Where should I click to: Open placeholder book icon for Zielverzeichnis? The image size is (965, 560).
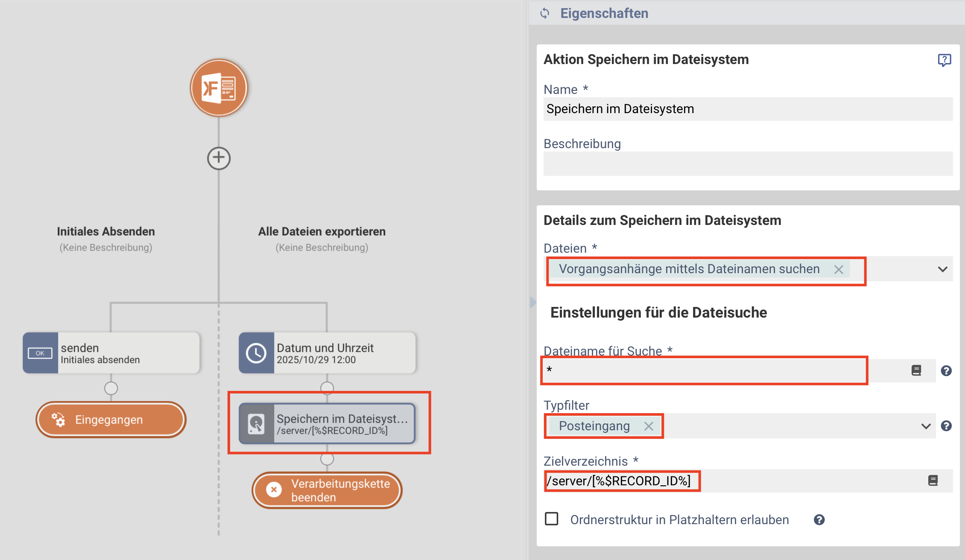point(933,481)
